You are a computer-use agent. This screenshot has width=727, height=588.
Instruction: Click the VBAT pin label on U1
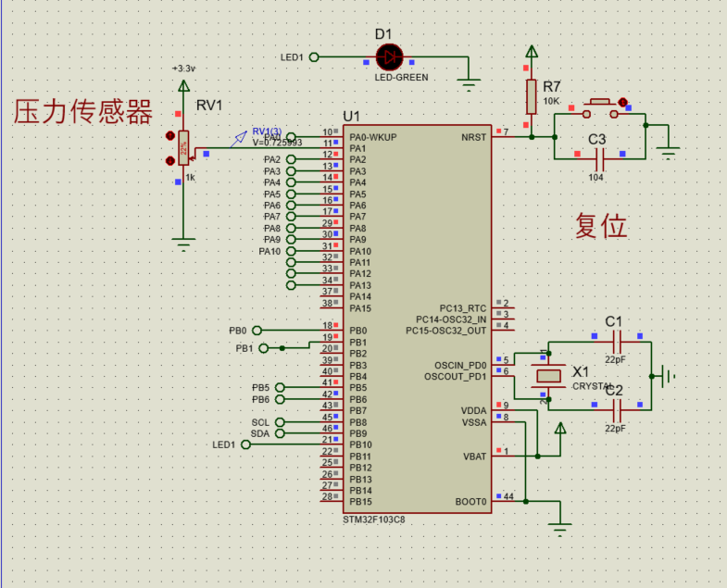point(474,457)
